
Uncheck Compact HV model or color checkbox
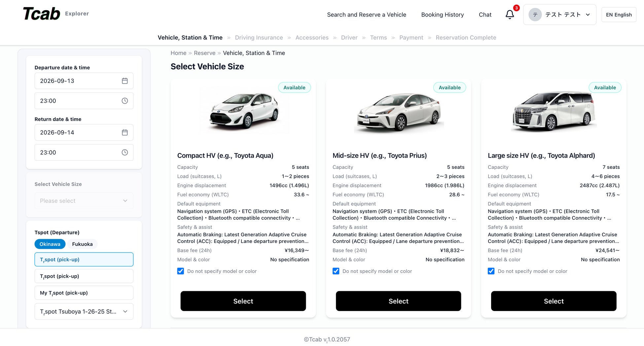(x=181, y=271)
